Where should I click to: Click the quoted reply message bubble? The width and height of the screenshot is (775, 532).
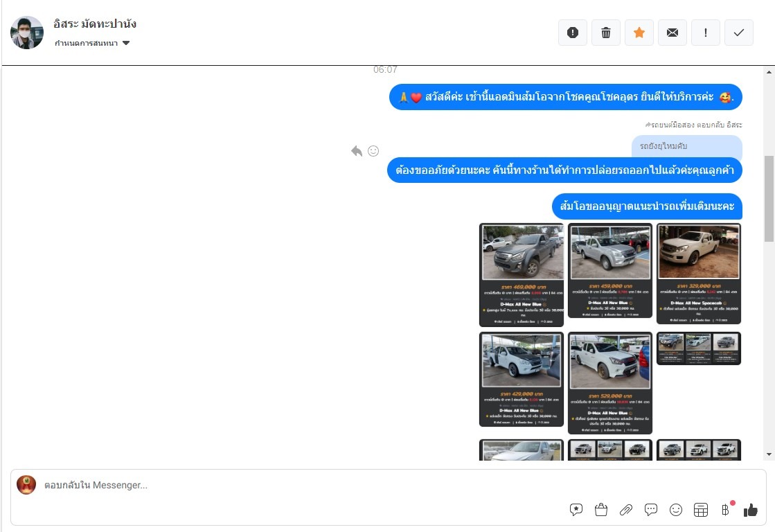click(x=686, y=146)
